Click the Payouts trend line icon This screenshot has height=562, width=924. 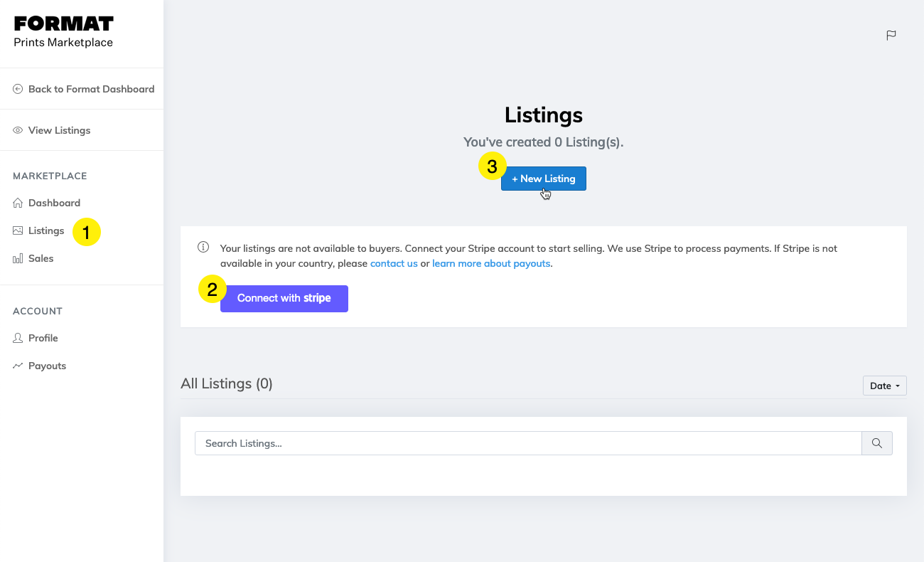click(18, 366)
